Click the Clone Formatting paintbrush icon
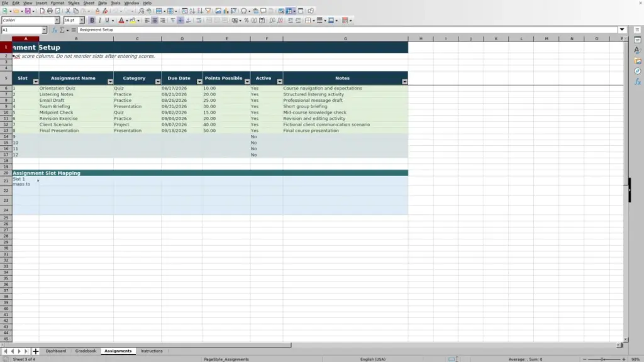Viewport: 644px width, 362px height. click(97, 11)
